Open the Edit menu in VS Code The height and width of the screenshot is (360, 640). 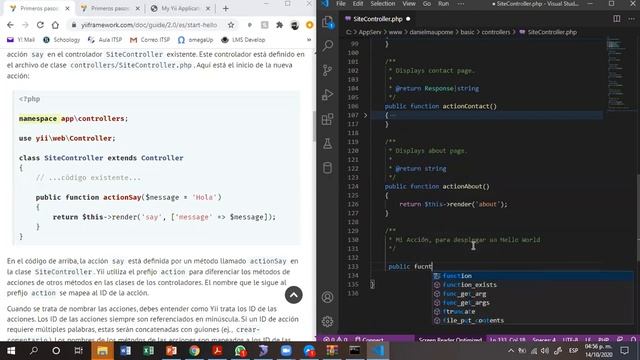358,4
